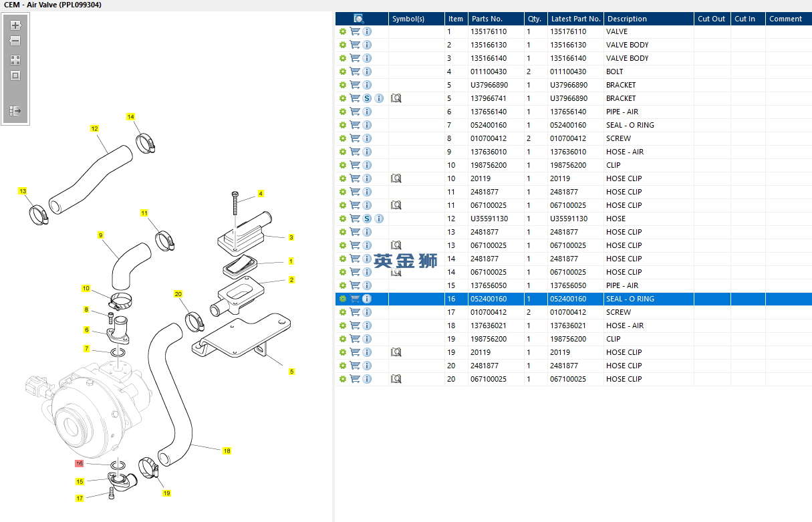This screenshot has height=522, width=812.
Task: Select callout 3 valve body label
Action: click(291, 237)
